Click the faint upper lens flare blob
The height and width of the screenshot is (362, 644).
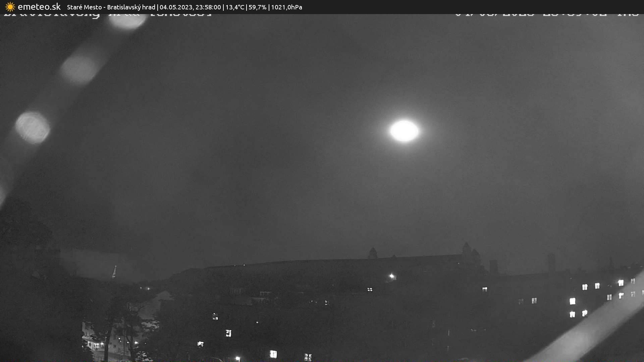79,68
